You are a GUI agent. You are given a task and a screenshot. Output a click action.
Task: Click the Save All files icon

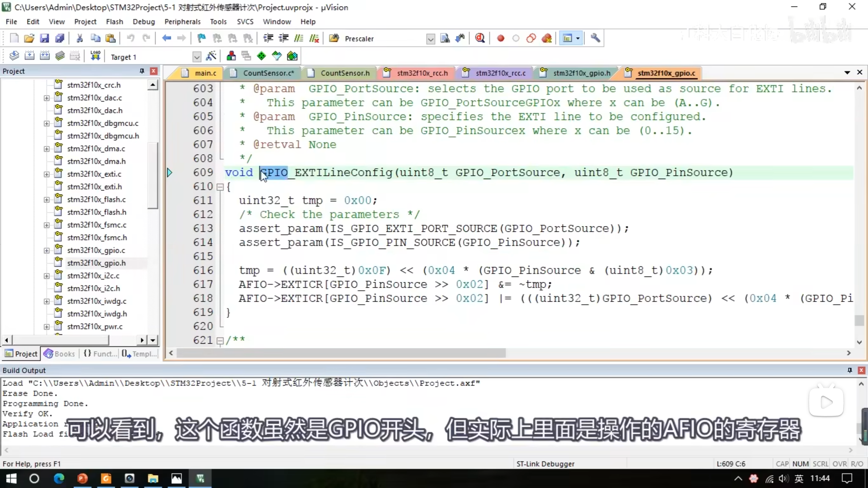tap(60, 38)
